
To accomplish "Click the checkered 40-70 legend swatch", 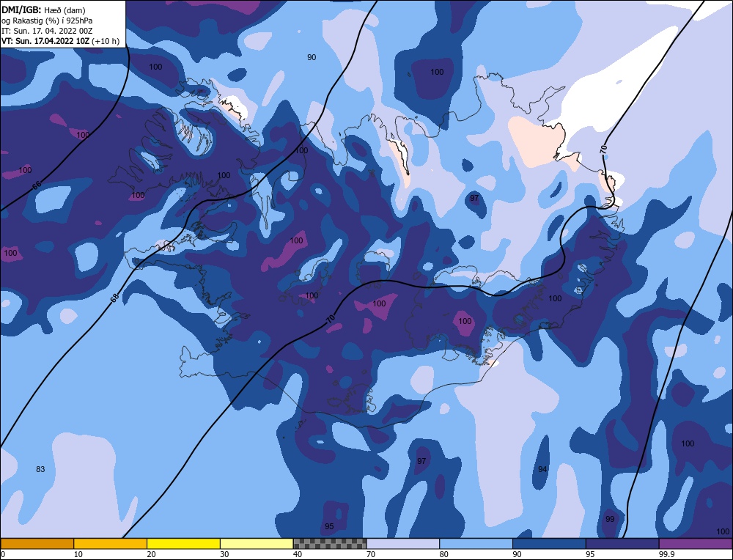I will click(330, 544).
